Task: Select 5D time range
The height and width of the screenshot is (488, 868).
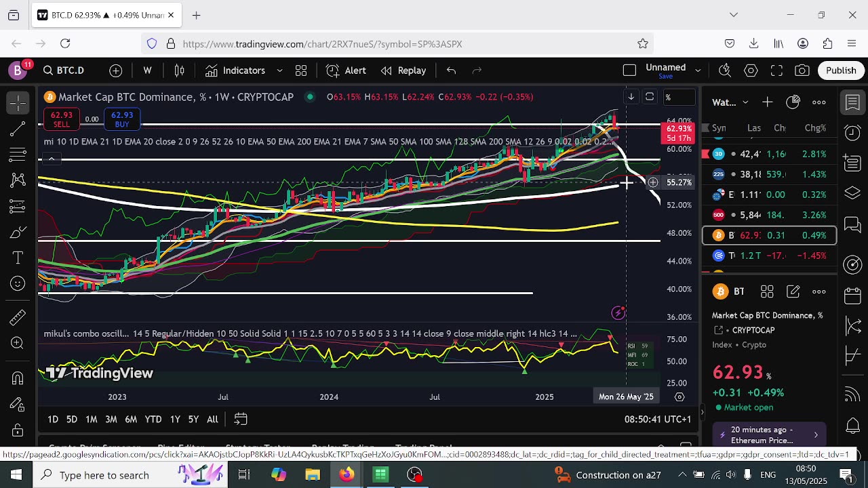Action: (72, 420)
